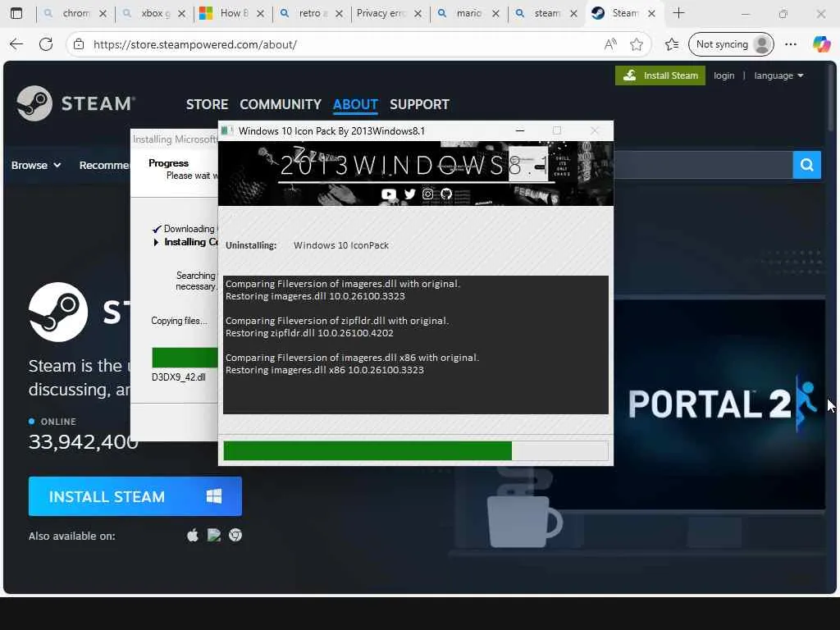This screenshot has width=840, height=630.
Task: Expand the language dropdown
Action: coord(778,75)
